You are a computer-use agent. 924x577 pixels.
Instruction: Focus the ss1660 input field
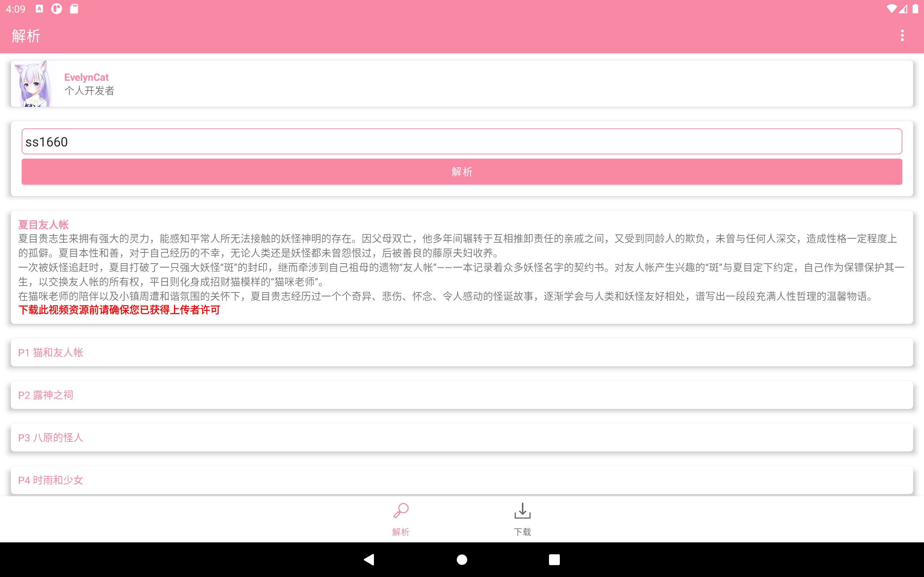pyautogui.click(x=462, y=142)
